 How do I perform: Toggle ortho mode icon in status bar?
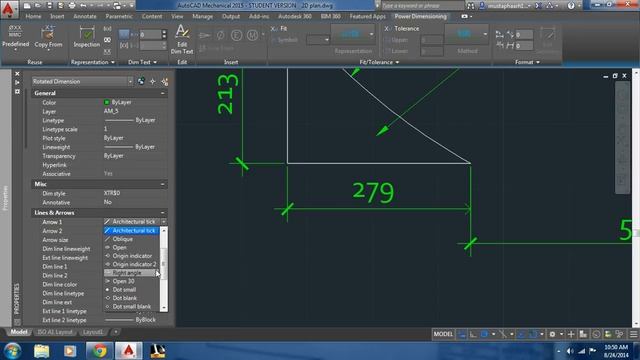473,334
